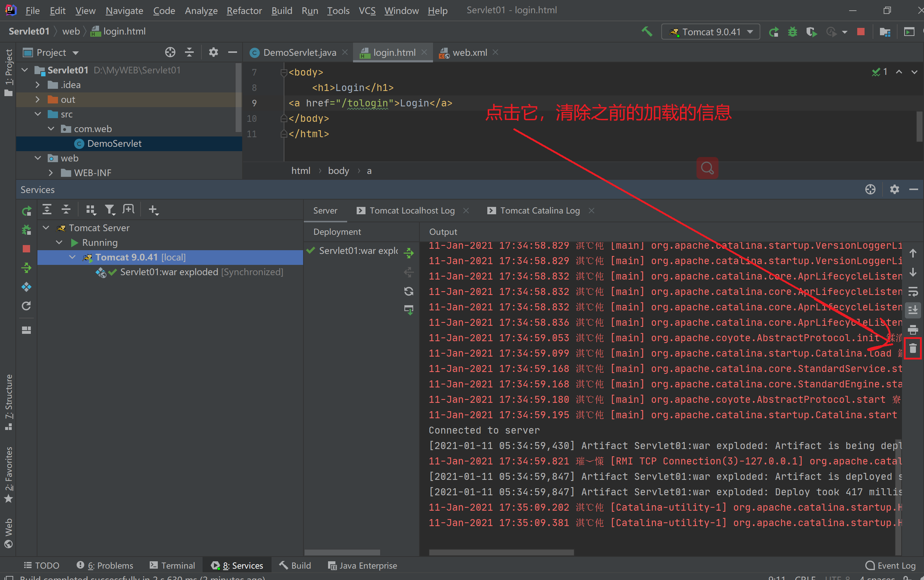Open the Tomcat 9.0.41 run configuration dropdown
The height and width of the screenshot is (580, 924).
click(x=710, y=32)
